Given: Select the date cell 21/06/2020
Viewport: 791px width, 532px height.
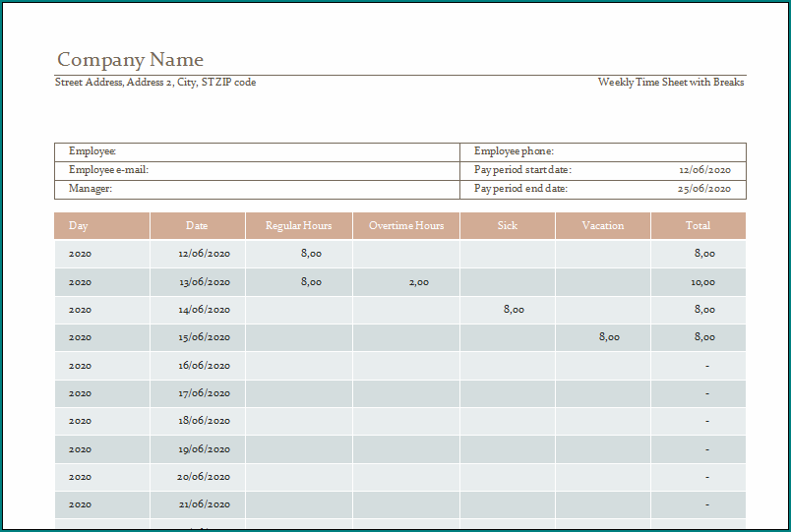Looking at the screenshot, I should click(x=197, y=504).
